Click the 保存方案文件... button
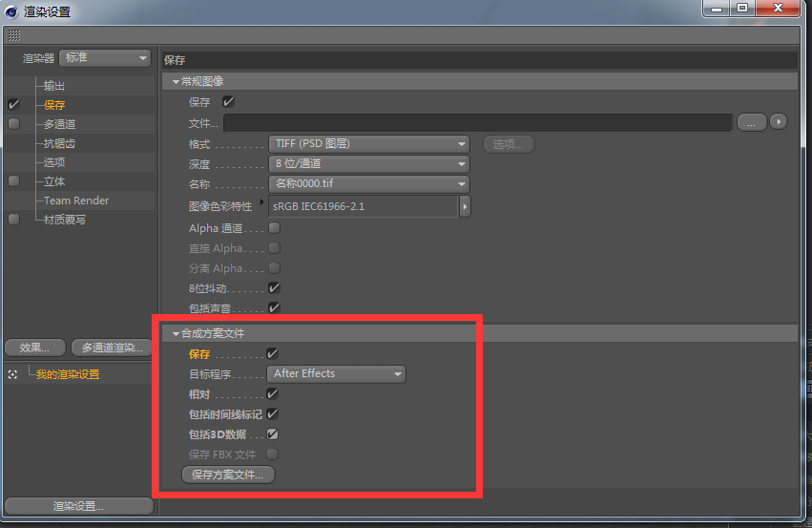This screenshot has height=528, width=812. pyautogui.click(x=228, y=475)
